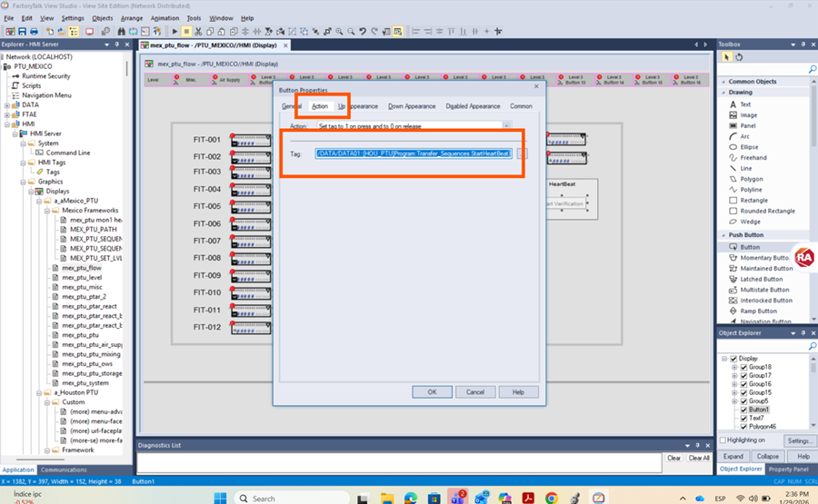Click the Collapse button in Object Explorer

tap(767, 456)
